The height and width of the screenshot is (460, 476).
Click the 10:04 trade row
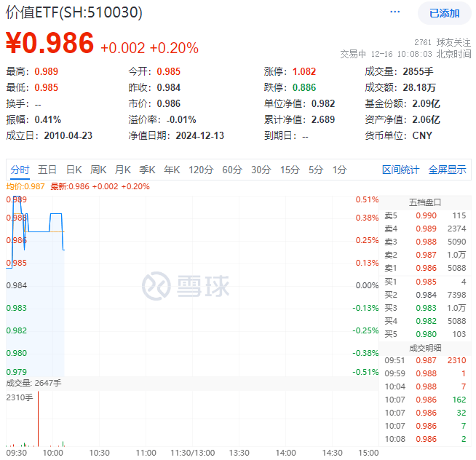tap(425, 386)
